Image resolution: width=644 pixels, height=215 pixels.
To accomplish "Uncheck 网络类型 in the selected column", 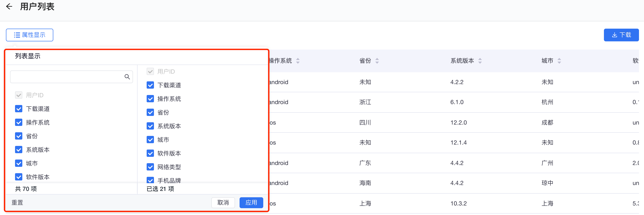I will 150,167.
